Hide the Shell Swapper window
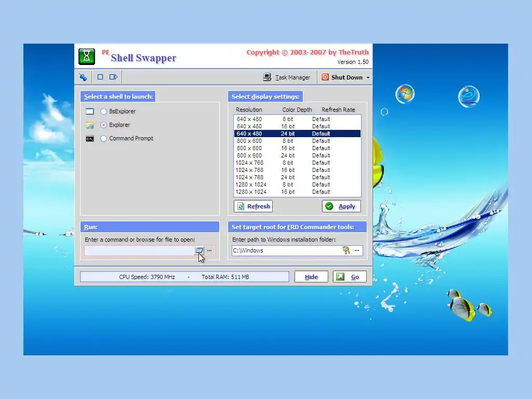 [x=311, y=277]
